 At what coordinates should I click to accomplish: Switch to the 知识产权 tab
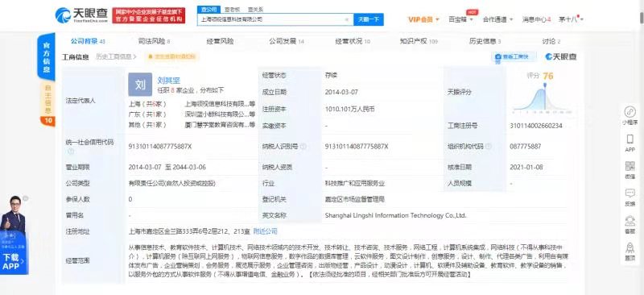pyautogui.click(x=419, y=41)
